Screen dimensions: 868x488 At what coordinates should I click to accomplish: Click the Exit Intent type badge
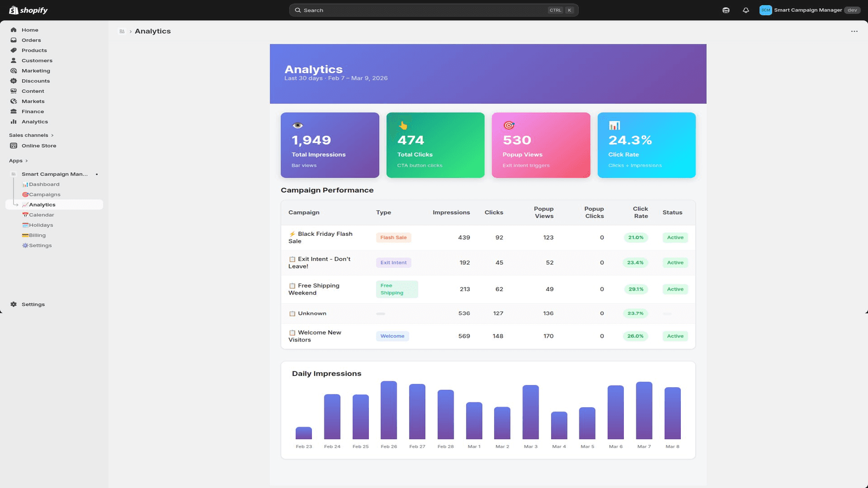click(393, 262)
